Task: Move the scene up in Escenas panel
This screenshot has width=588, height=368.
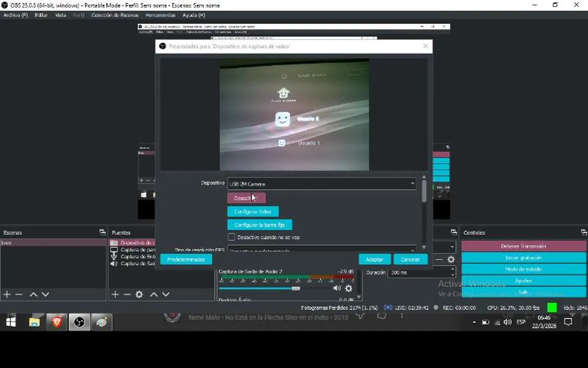Action: coord(33,295)
